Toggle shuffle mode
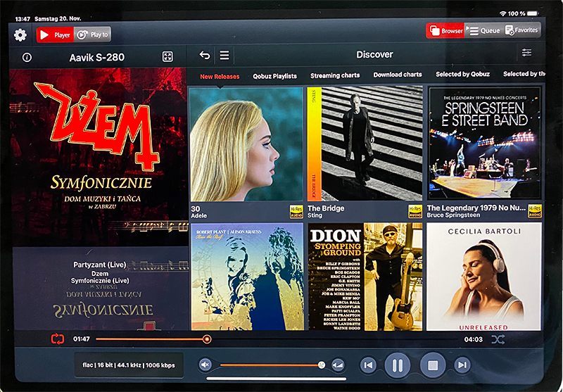The height and width of the screenshot is (392, 563). coord(498,339)
